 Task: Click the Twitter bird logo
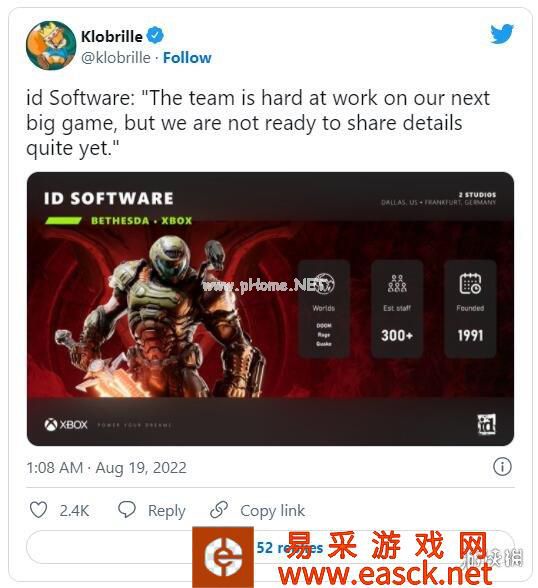pyautogui.click(x=502, y=34)
